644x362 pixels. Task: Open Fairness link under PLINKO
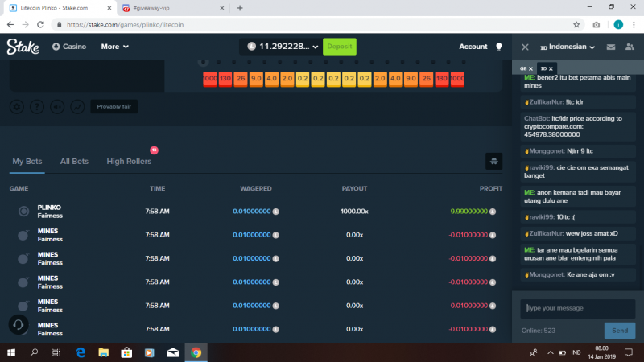[x=50, y=216]
